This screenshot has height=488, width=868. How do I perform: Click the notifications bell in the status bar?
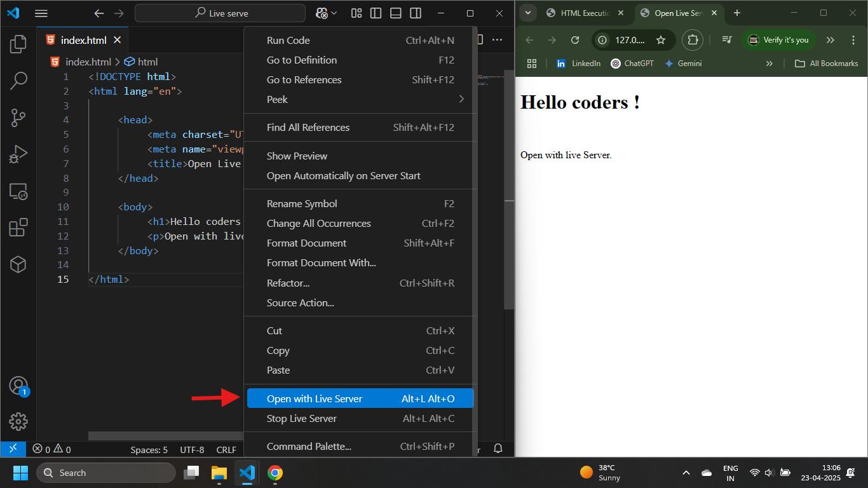click(x=498, y=449)
